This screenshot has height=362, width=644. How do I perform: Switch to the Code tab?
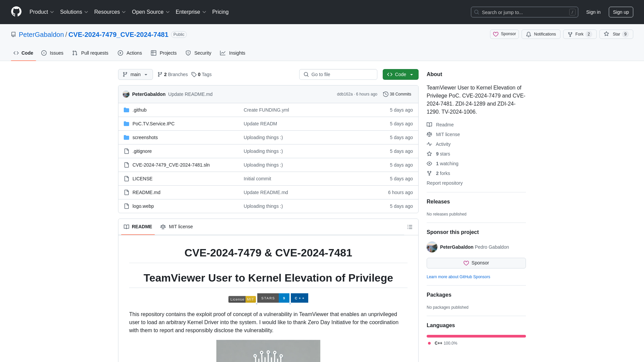pos(23,53)
